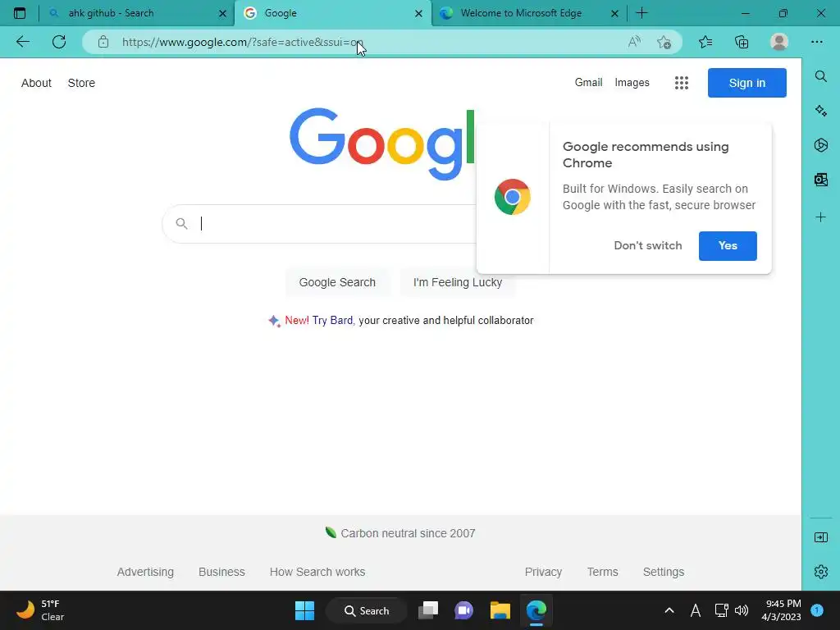This screenshot has width=840, height=630.
Task: Open Microsoft 365 icon in sidebar
Action: (x=820, y=145)
